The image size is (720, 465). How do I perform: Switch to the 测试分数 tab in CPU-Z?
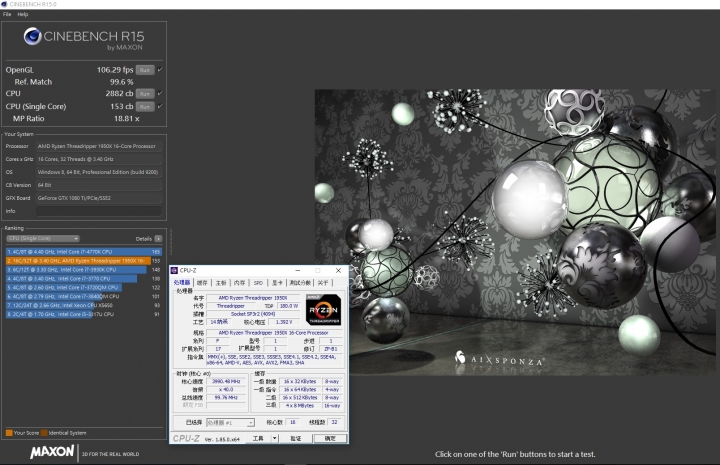300,283
